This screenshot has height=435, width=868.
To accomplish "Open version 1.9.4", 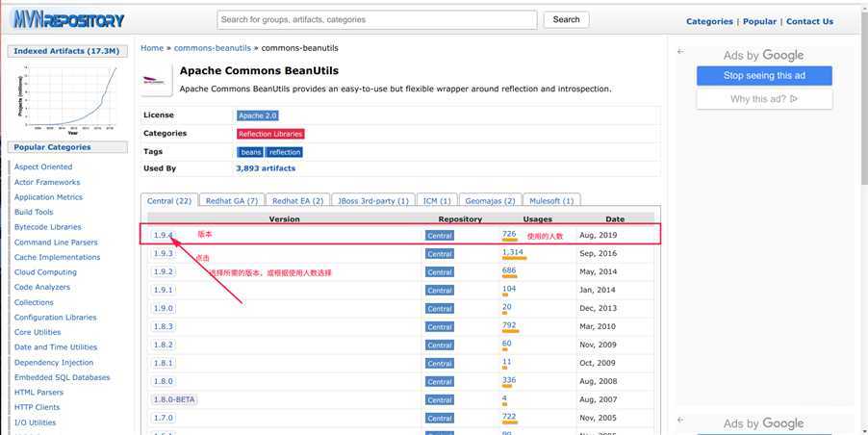I will point(164,235).
